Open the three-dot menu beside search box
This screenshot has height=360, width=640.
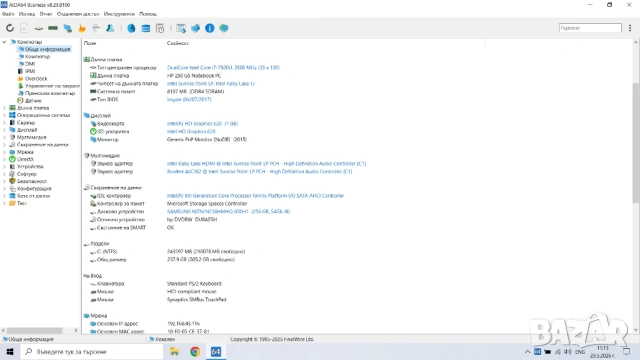tap(630, 28)
